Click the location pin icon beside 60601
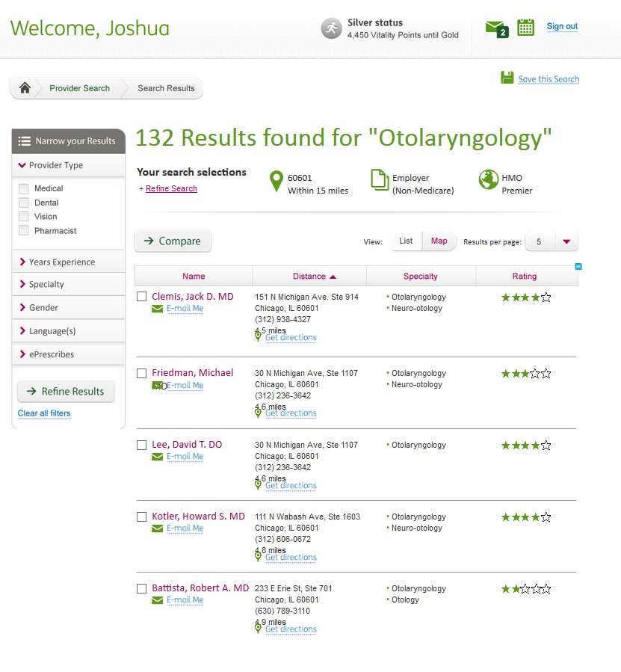Viewport: 621px width, 672px height. tap(276, 182)
